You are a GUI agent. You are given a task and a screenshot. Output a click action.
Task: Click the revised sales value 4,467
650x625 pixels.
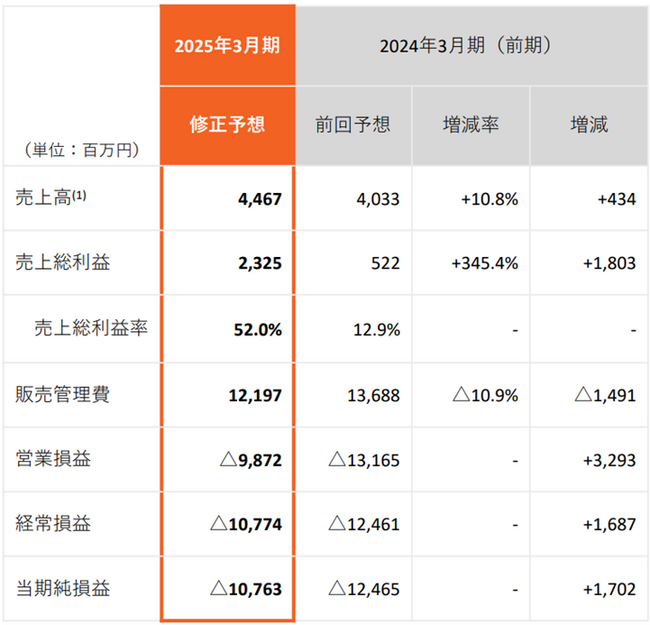260,199
